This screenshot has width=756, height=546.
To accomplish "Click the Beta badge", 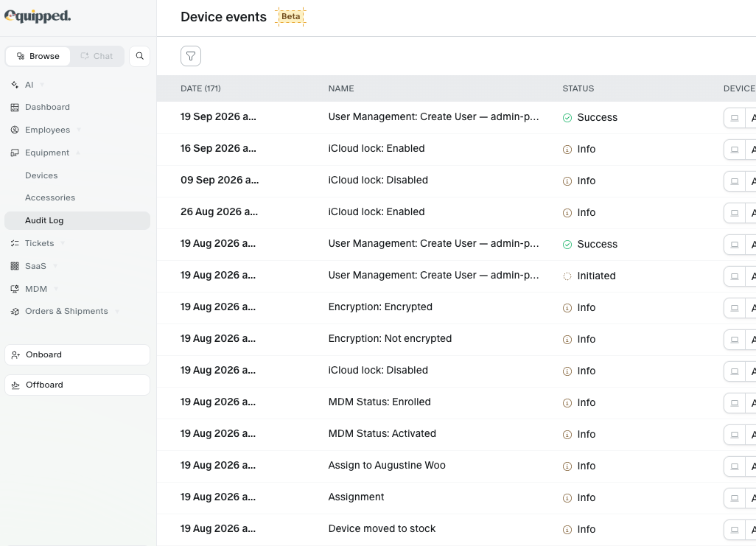I will tap(291, 16).
